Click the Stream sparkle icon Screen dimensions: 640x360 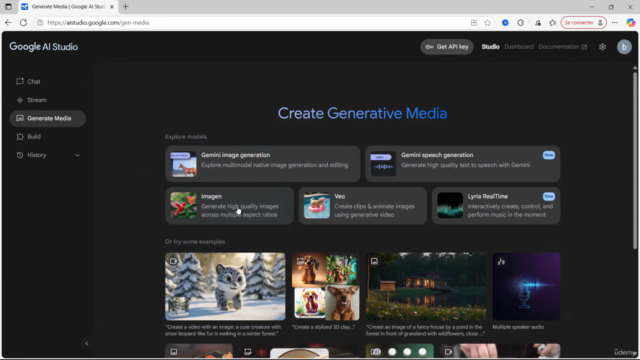click(20, 100)
